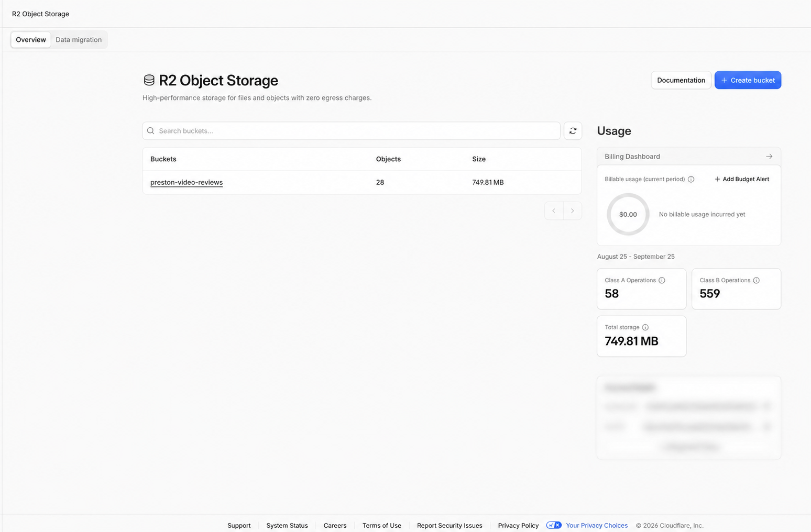Click the Usage section heading
This screenshot has width=811, height=532.
pos(614,131)
